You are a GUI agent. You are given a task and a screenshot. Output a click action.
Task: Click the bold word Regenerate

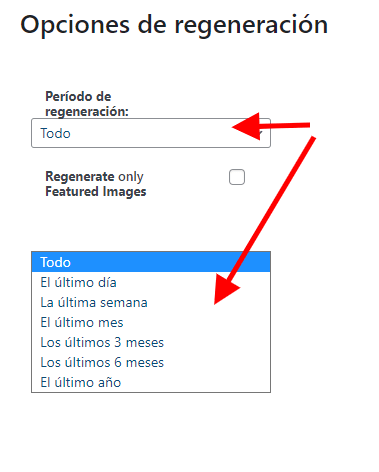(80, 176)
